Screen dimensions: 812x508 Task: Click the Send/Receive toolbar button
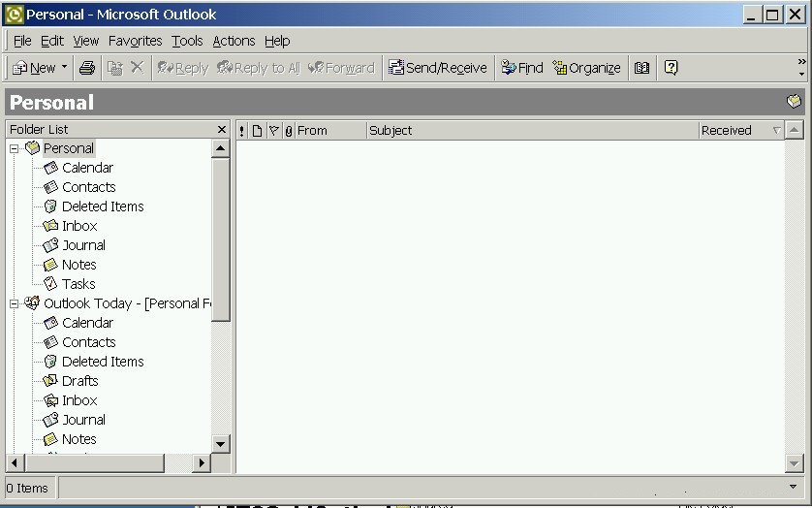tap(438, 68)
